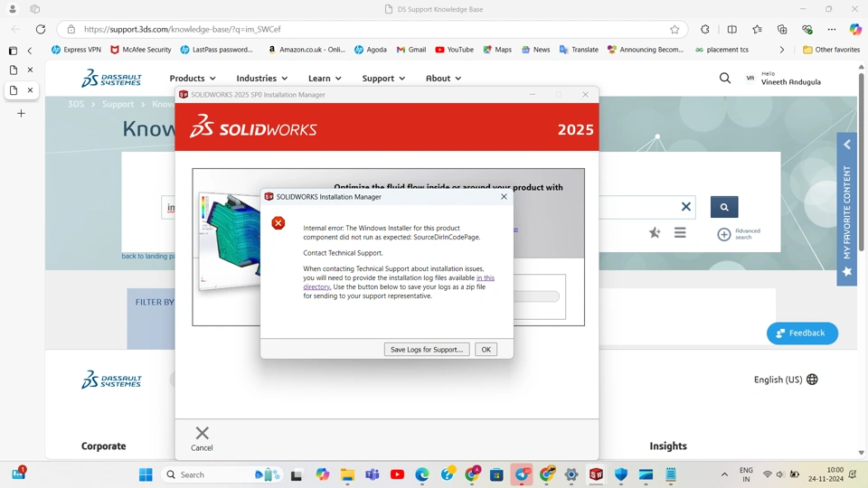Open Copilot sidebar icon
The width and height of the screenshot is (868, 488).
pyautogui.click(x=855, y=29)
